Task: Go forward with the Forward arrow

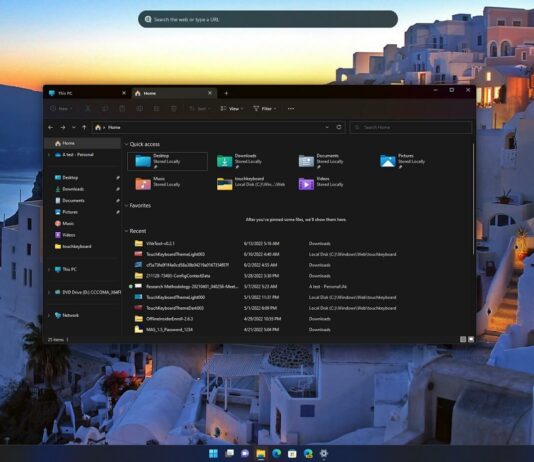Action: (63, 127)
